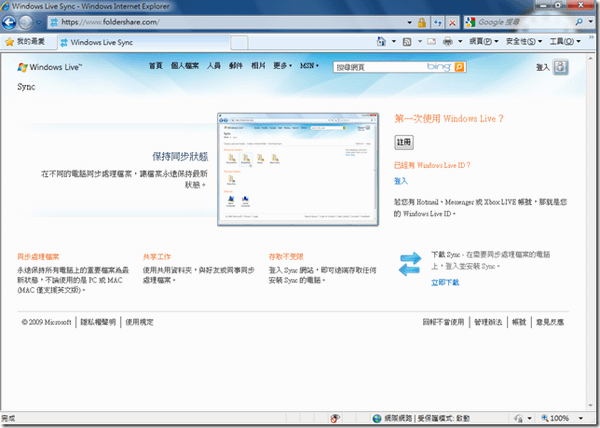Open the 相片 nav link
The height and width of the screenshot is (428, 600).
tap(258, 66)
